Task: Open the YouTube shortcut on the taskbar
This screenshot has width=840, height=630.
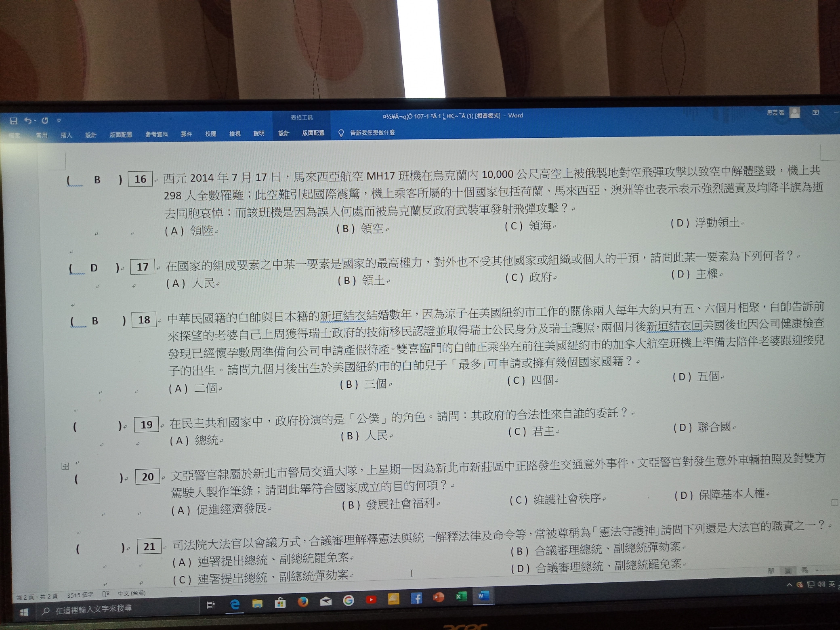Action: point(371,600)
